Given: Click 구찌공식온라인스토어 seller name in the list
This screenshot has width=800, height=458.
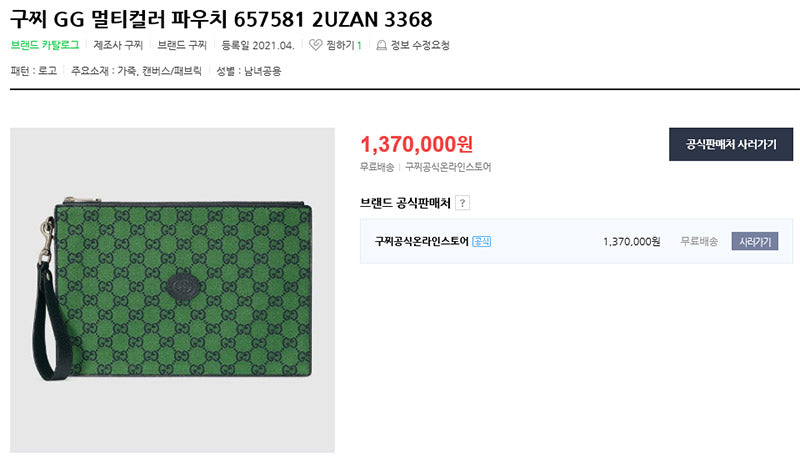Looking at the screenshot, I should pyautogui.click(x=421, y=241).
